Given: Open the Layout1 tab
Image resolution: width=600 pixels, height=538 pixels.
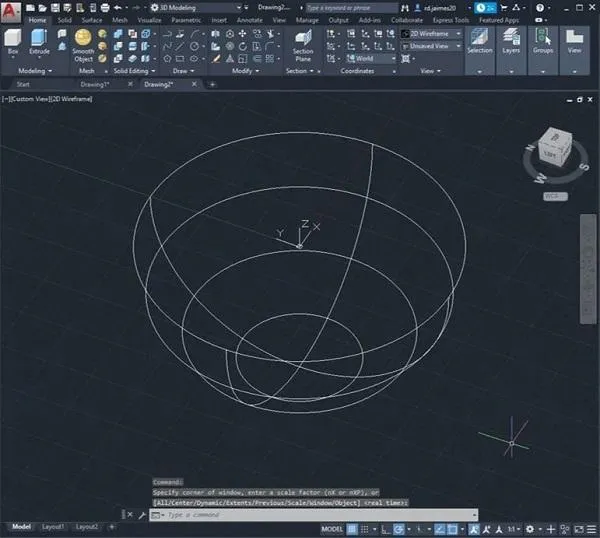Looking at the screenshot, I should click(53, 526).
